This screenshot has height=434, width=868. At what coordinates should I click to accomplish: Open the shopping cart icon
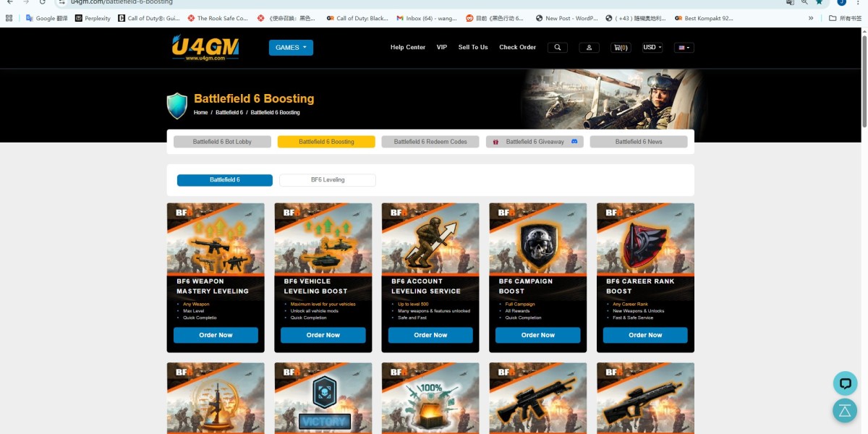pos(620,47)
